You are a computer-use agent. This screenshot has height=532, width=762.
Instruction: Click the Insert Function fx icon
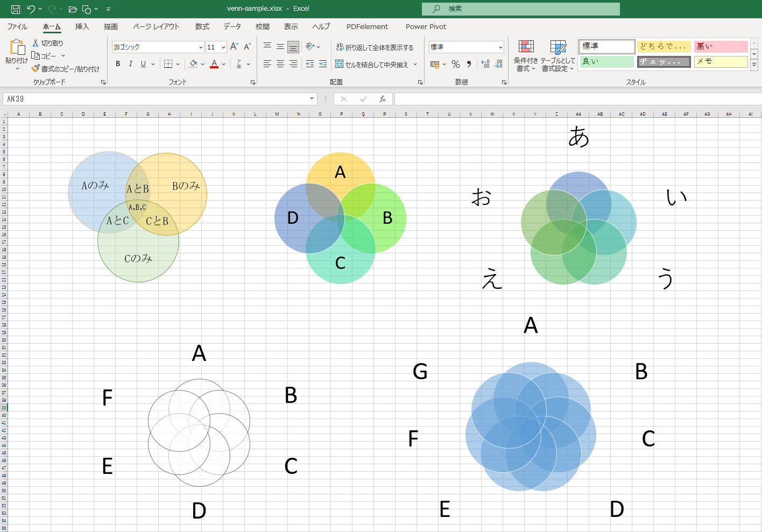pos(383,99)
